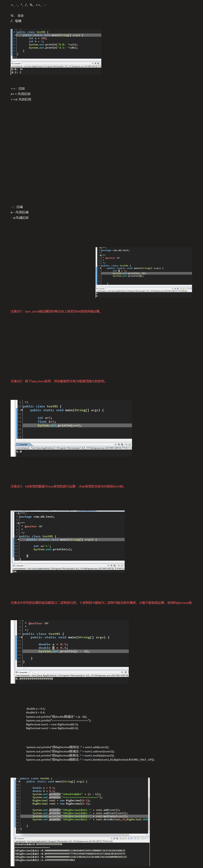Click the console output '0.09999999999999998'

pyautogui.click(x=34, y=679)
